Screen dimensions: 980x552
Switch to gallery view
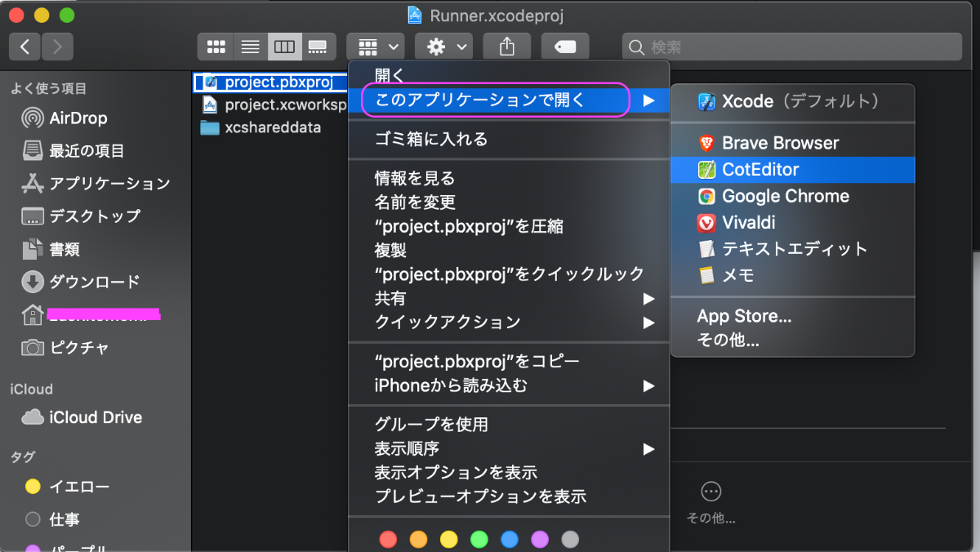pos(318,47)
